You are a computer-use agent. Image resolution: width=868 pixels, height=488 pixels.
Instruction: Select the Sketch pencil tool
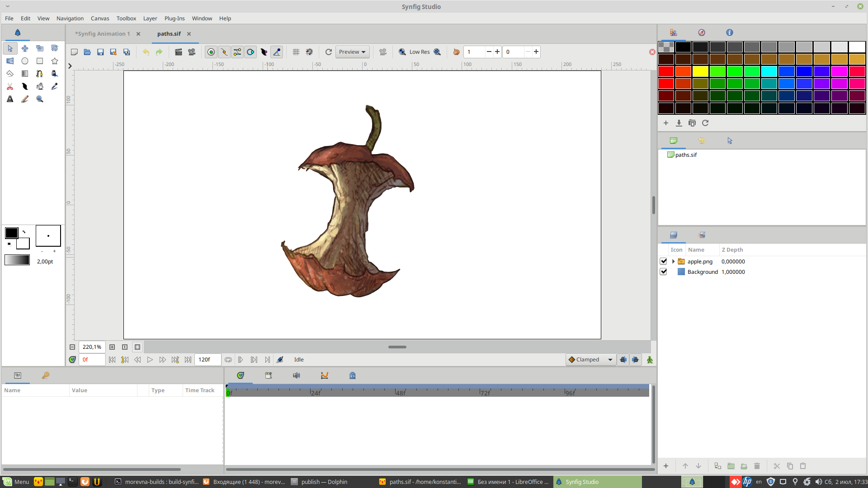tap(25, 99)
